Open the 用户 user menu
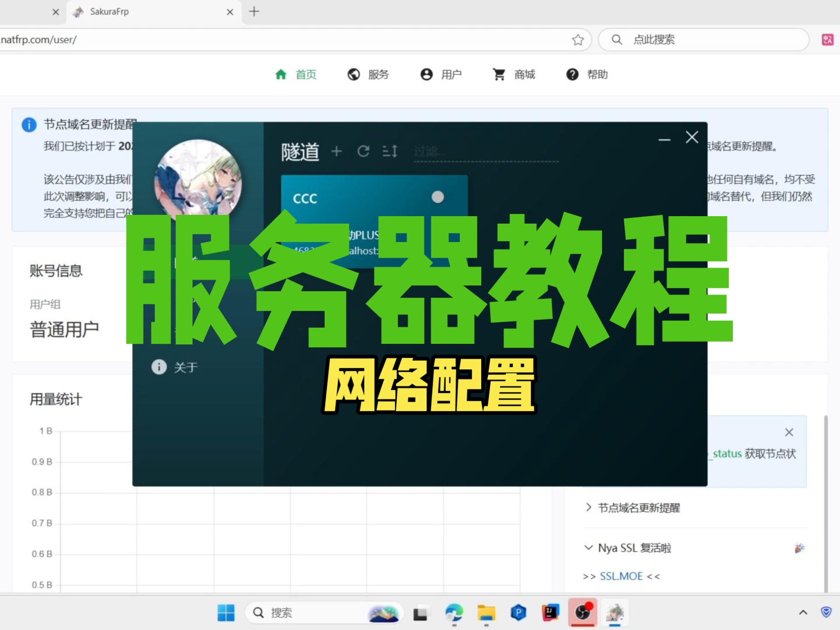840x630 pixels. [441, 74]
